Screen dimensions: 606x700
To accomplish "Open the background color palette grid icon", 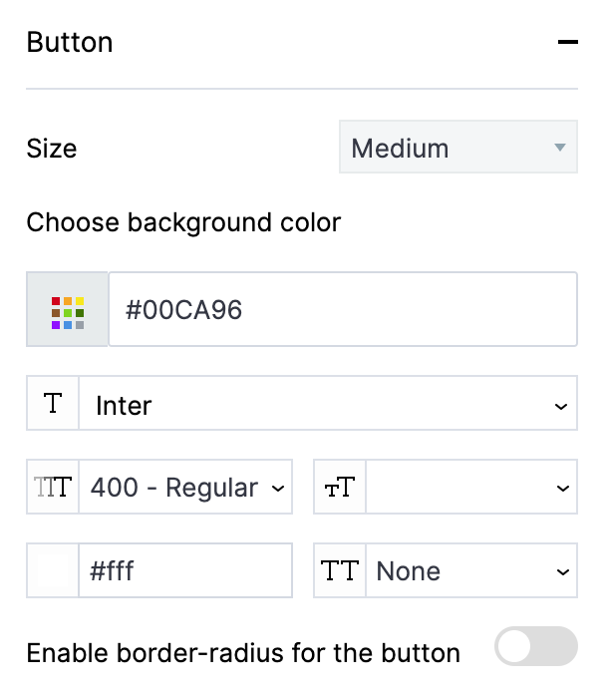I will [68, 309].
